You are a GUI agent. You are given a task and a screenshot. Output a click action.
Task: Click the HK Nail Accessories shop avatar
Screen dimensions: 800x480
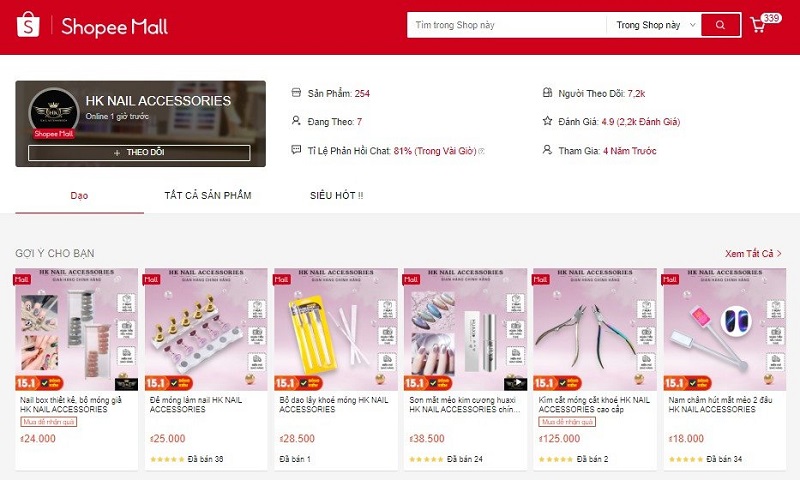pos(54,112)
